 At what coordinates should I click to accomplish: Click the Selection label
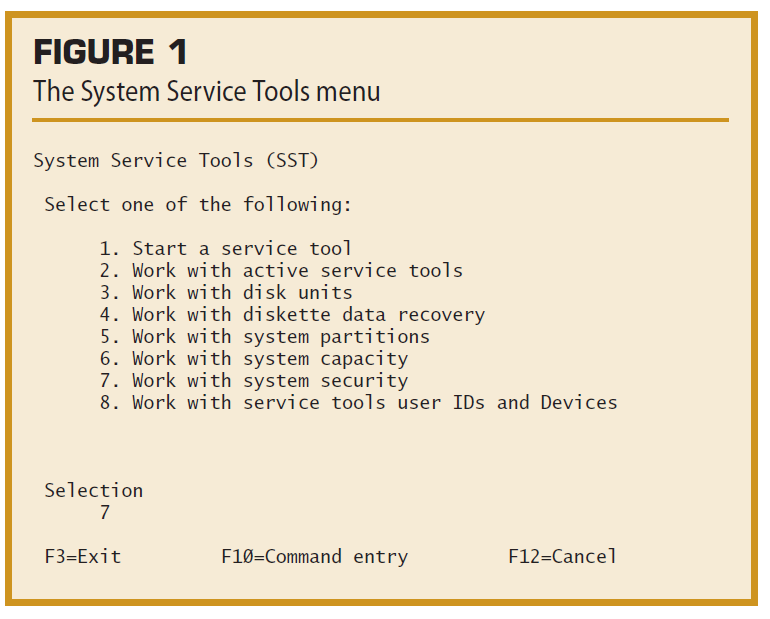[94, 490]
